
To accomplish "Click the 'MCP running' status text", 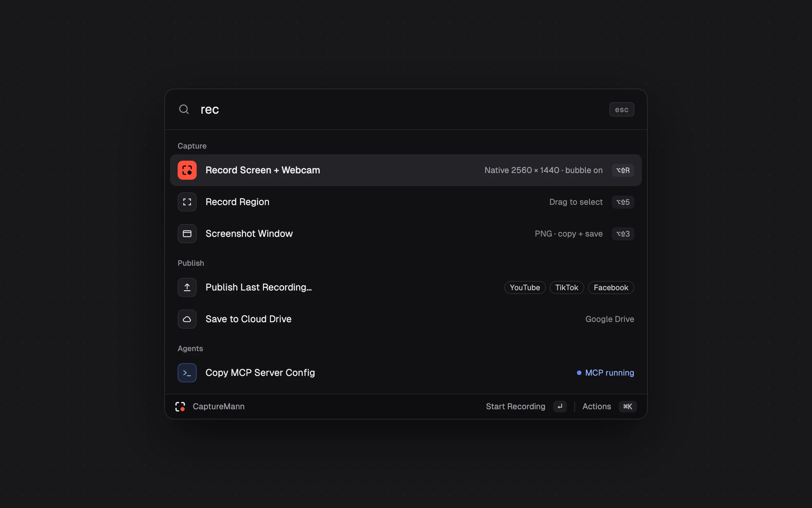I will 609,373.
